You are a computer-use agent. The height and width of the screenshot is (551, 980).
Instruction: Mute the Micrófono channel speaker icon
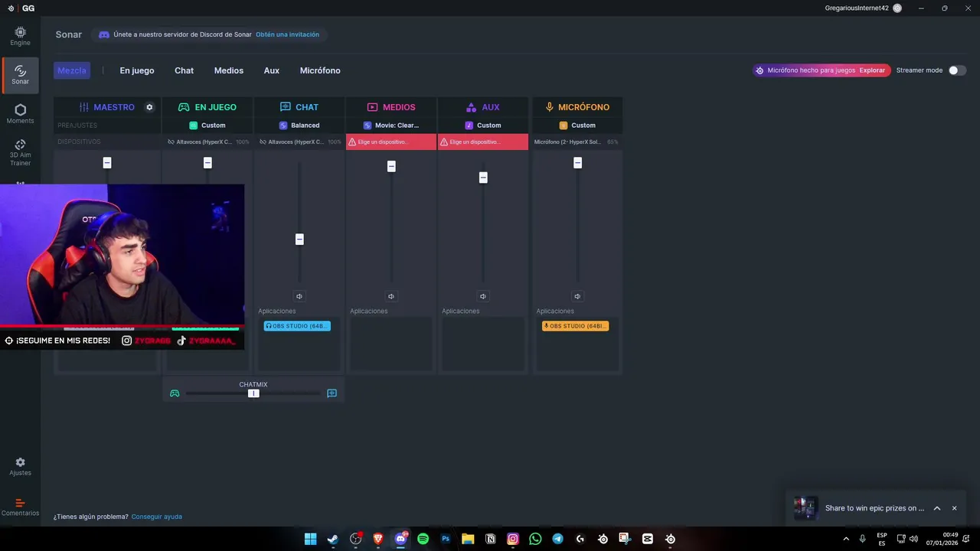[x=577, y=296]
